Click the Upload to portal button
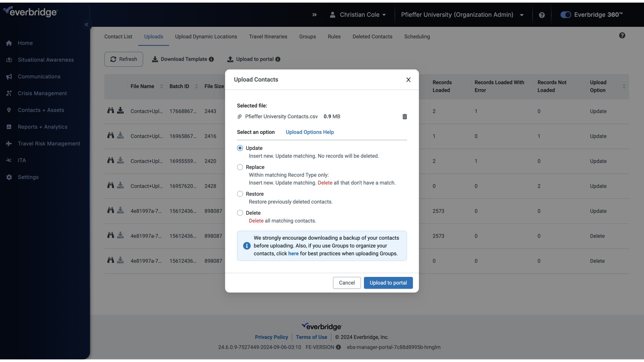 388,283
